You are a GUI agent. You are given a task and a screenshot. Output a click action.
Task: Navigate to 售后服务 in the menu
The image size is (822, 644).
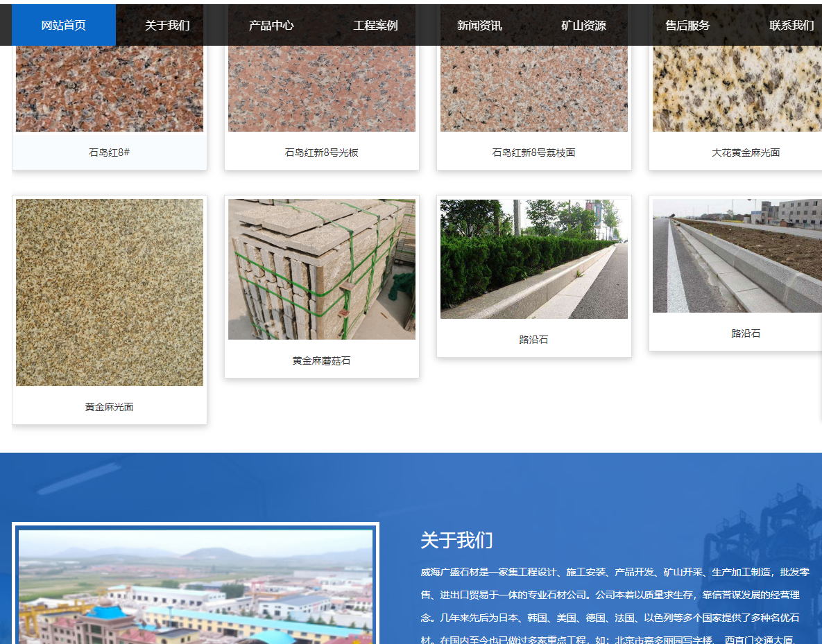pyautogui.click(x=687, y=26)
